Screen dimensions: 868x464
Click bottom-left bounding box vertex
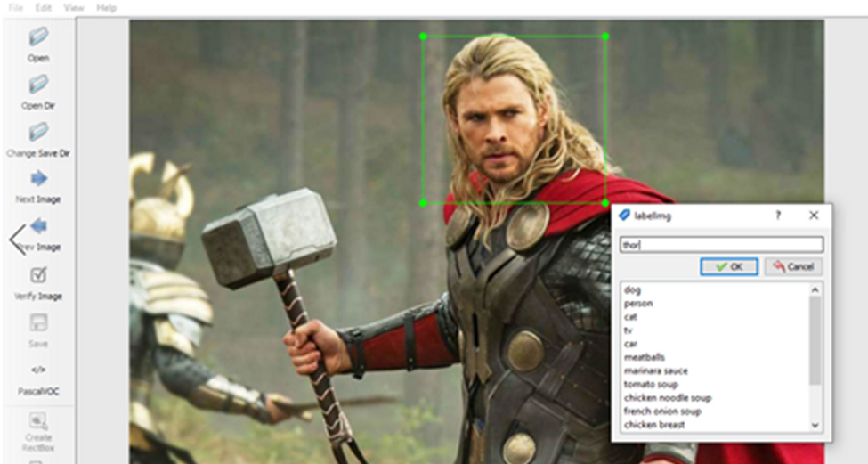coord(423,203)
